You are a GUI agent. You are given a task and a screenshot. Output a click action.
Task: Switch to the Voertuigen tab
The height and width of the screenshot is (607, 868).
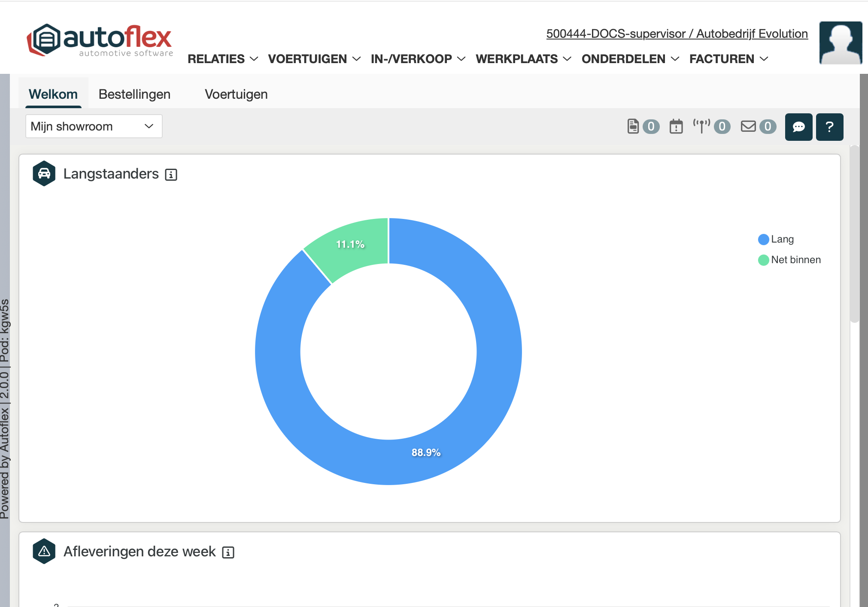pos(236,94)
